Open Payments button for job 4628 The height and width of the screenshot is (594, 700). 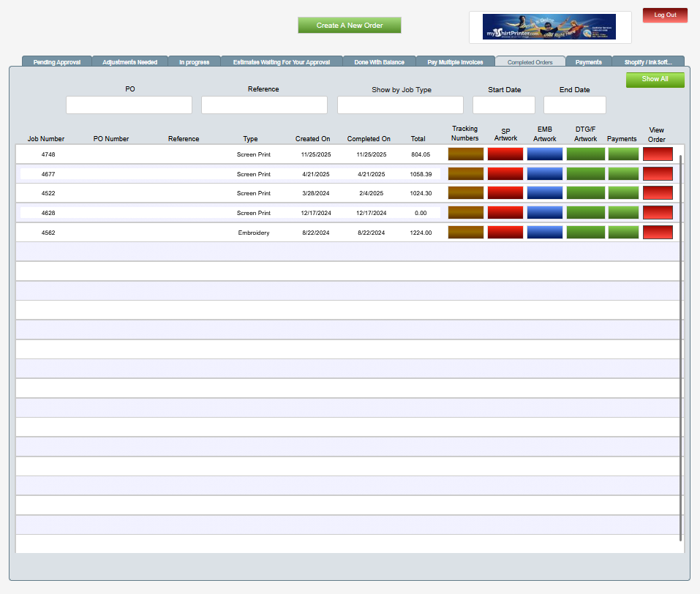[x=623, y=213]
